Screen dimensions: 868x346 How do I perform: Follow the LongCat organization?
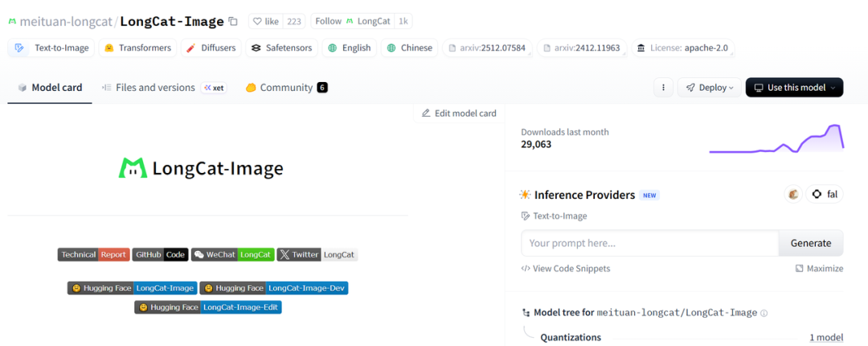click(353, 21)
